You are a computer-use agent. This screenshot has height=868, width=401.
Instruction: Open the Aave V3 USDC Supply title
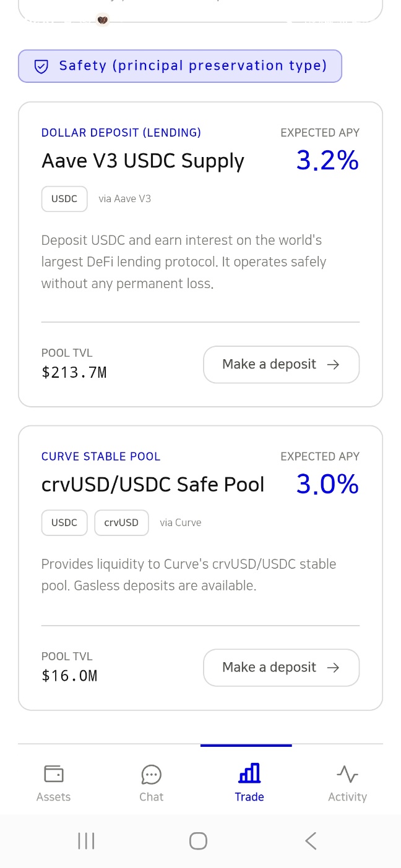(x=143, y=161)
